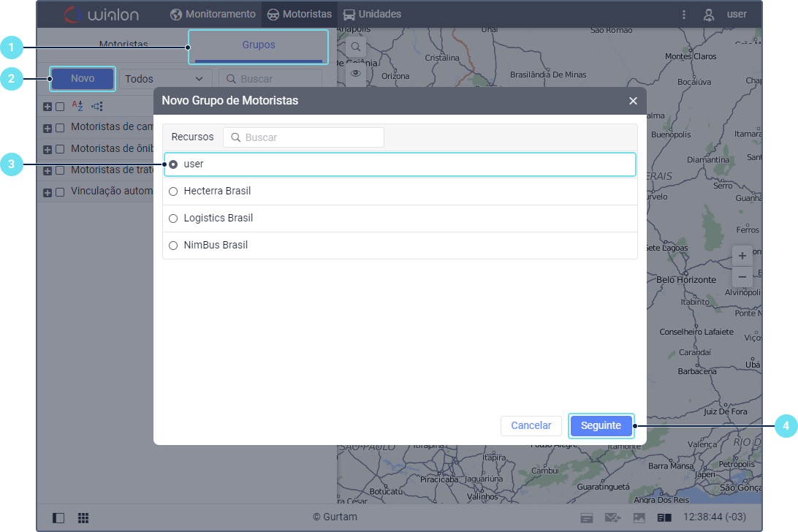Open the Unidades menu in top bar
798x532 pixels.
[372, 14]
